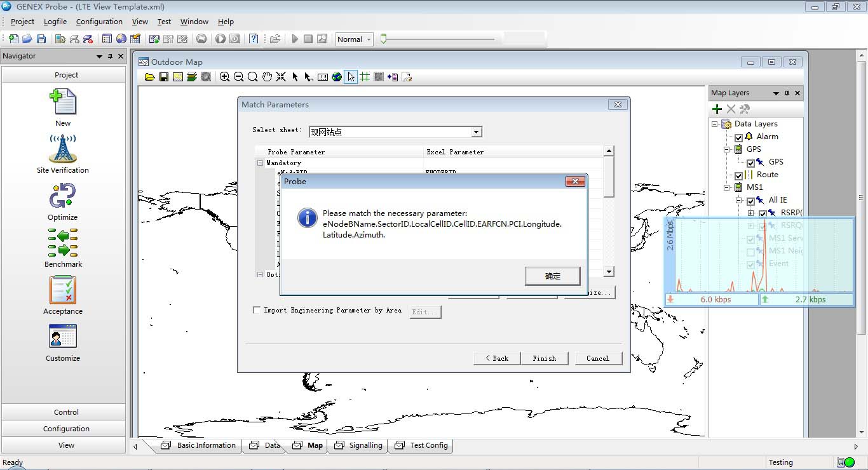Collapse the GPS device tree node
The image size is (868, 470).
pyautogui.click(x=727, y=149)
